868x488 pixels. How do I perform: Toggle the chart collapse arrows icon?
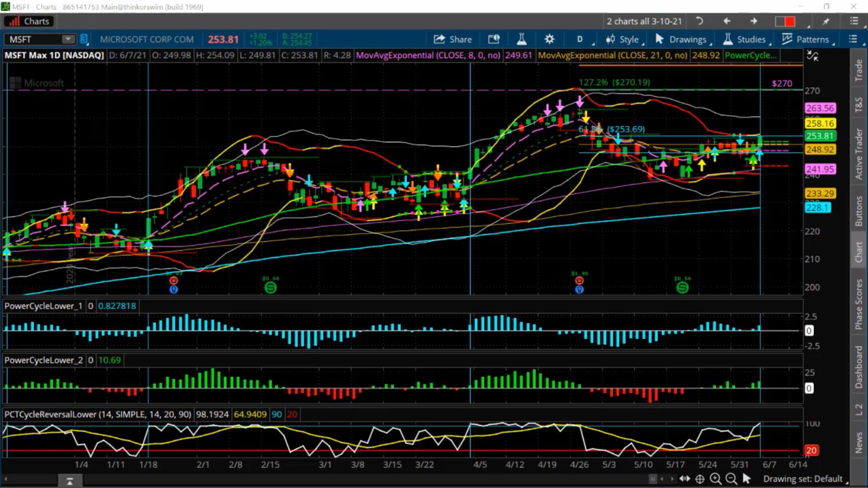coord(812,56)
